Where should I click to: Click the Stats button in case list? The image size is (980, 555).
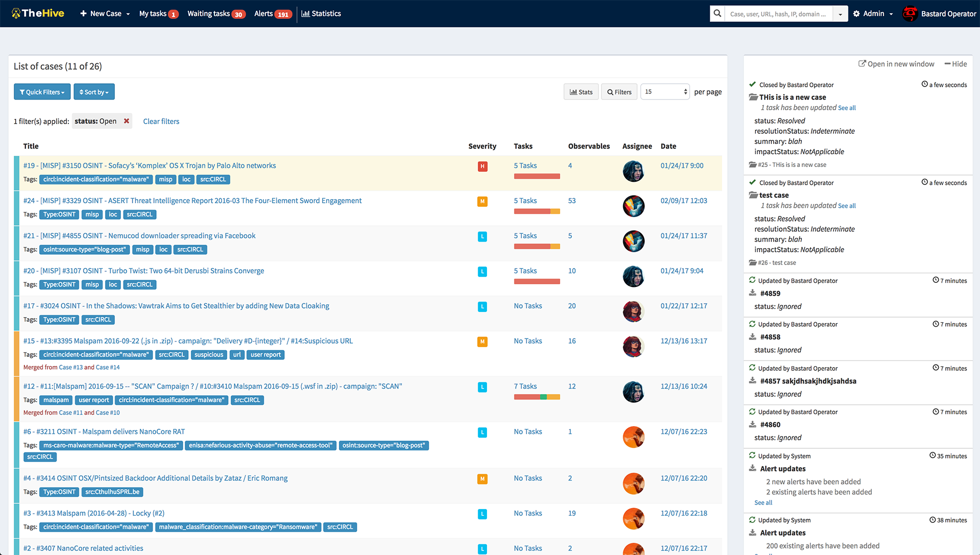580,91
